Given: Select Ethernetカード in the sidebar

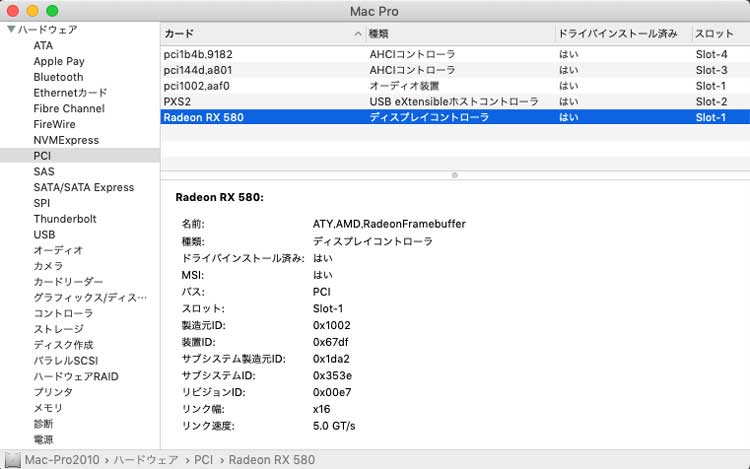Looking at the screenshot, I should coord(70,93).
